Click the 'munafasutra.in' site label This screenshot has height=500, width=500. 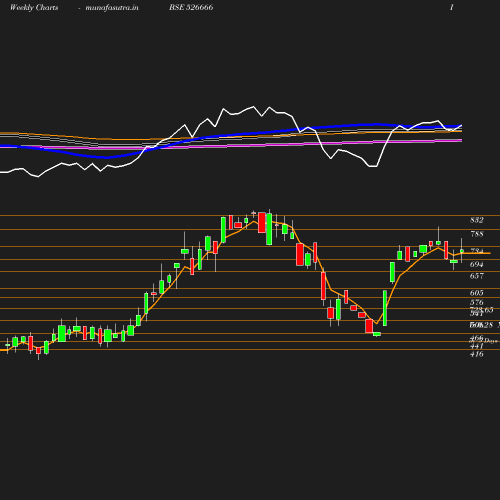coord(112,7)
